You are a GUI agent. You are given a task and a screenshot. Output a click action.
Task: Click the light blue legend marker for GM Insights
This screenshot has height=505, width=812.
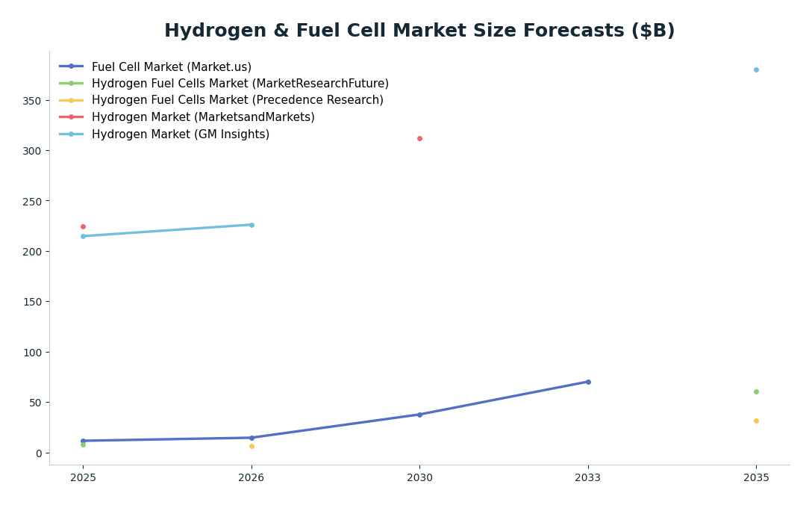(72, 134)
